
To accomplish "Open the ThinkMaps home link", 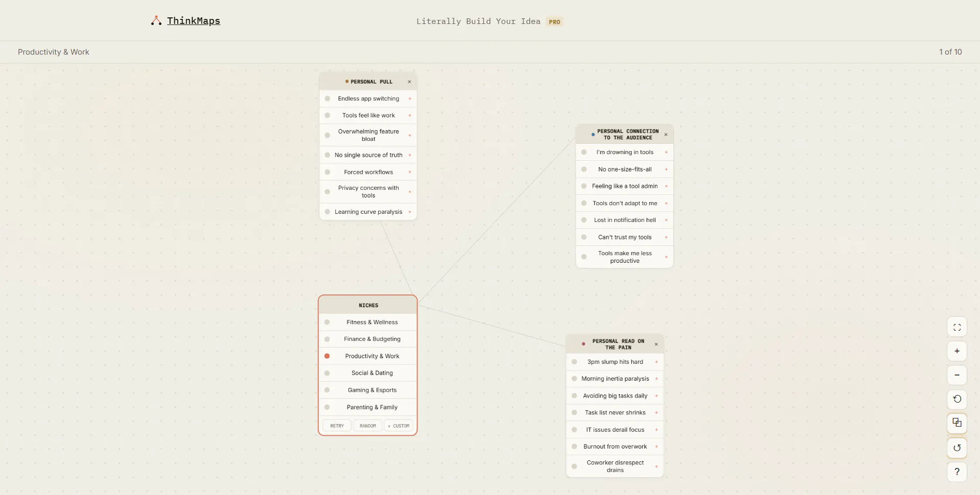I will point(193,21).
